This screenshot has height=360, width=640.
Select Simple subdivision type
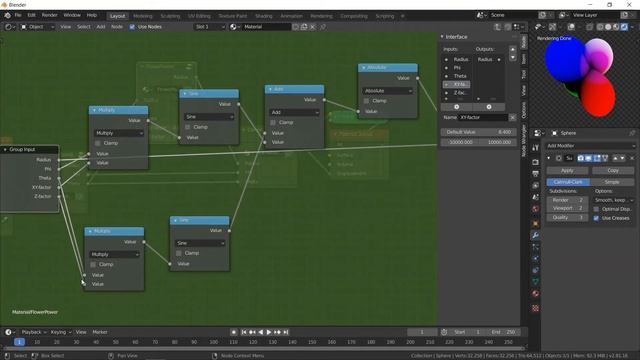[612, 182]
